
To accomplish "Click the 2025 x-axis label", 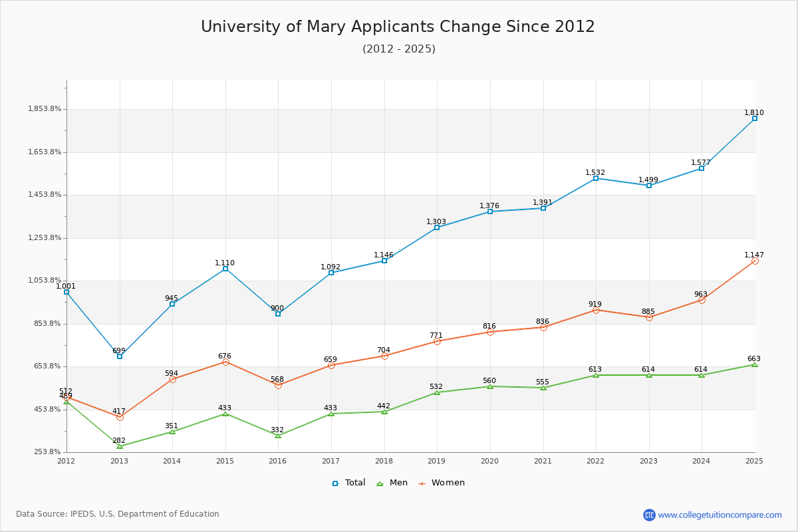I will pyautogui.click(x=755, y=461).
